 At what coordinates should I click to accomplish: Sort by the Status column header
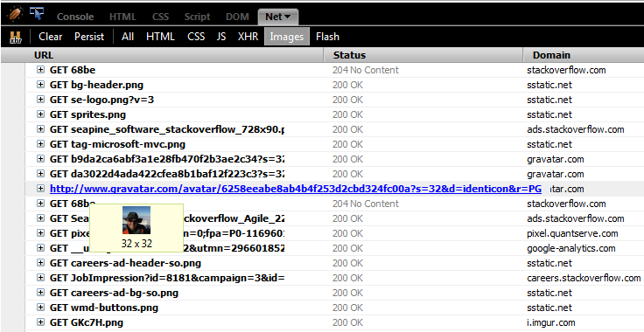[x=349, y=55]
